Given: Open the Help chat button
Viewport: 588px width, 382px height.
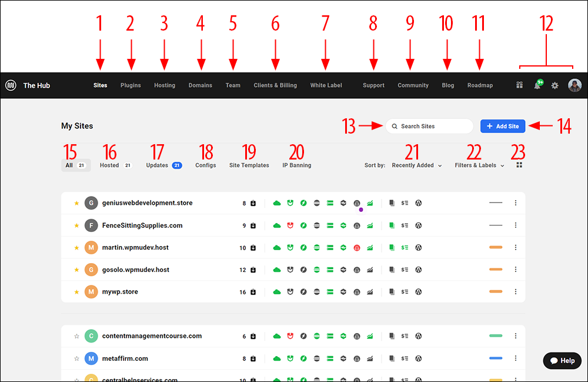Looking at the screenshot, I should (562, 361).
